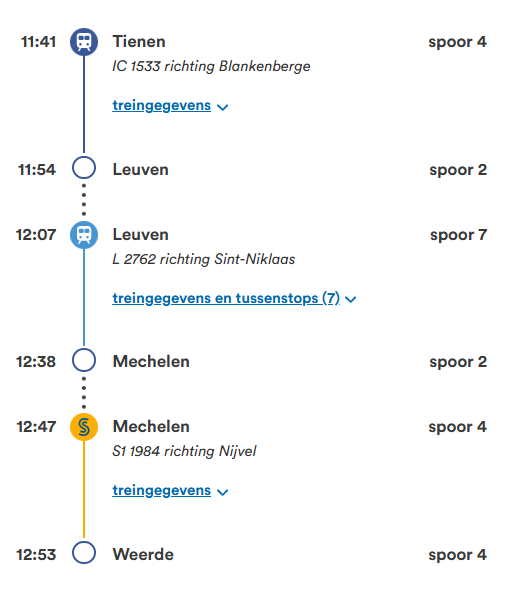Open treingegevens link for S1 1984 Nijvel
This screenshot has height=592, width=525.
pyautogui.click(x=162, y=490)
